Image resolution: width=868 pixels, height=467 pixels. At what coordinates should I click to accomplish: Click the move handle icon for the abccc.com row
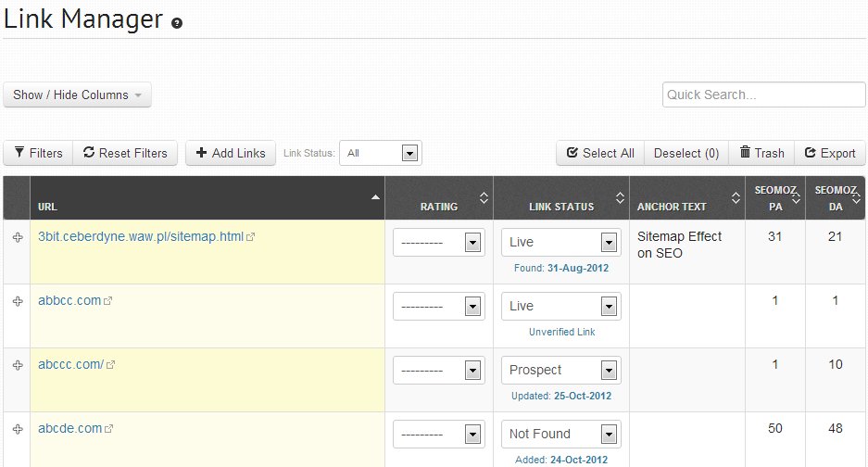point(17,366)
